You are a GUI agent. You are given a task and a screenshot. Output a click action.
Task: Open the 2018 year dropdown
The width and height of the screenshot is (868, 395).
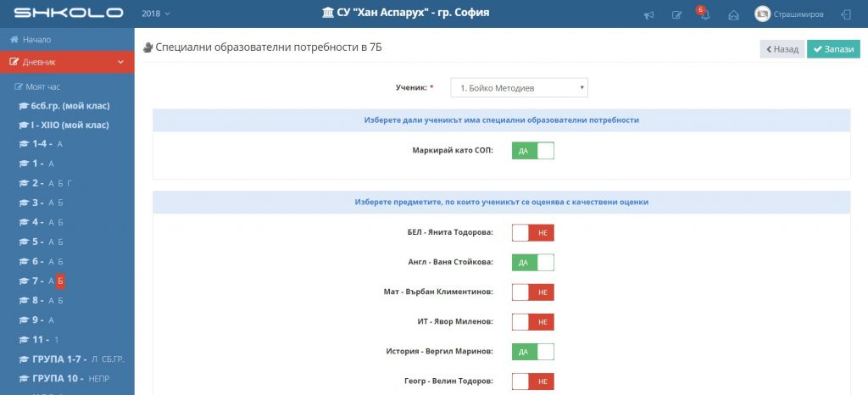click(156, 14)
